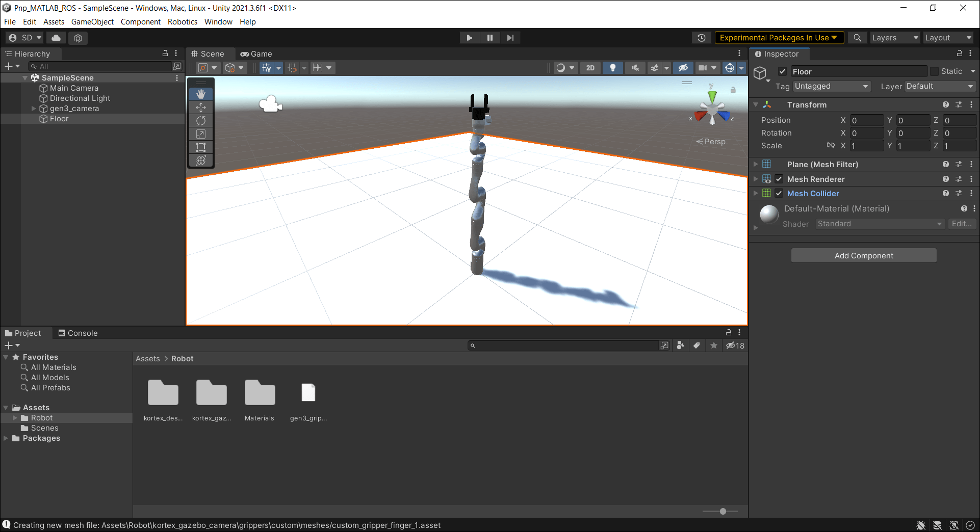
Task: Toggle 2D view mode in Scene
Action: pos(590,68)
